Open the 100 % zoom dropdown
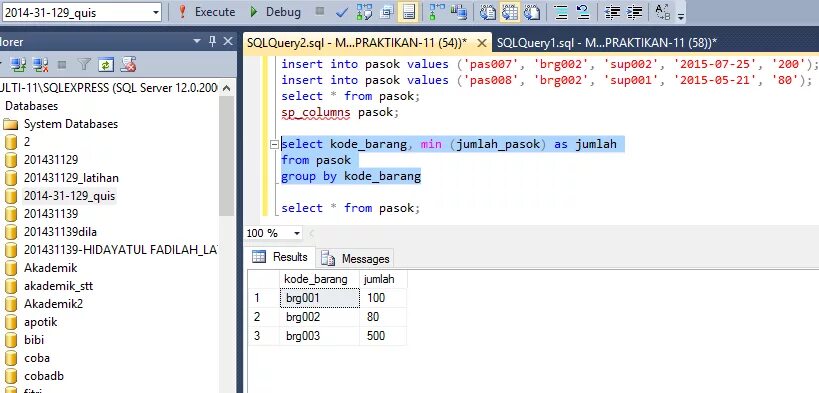819x393 pixels. pos(297,233)
